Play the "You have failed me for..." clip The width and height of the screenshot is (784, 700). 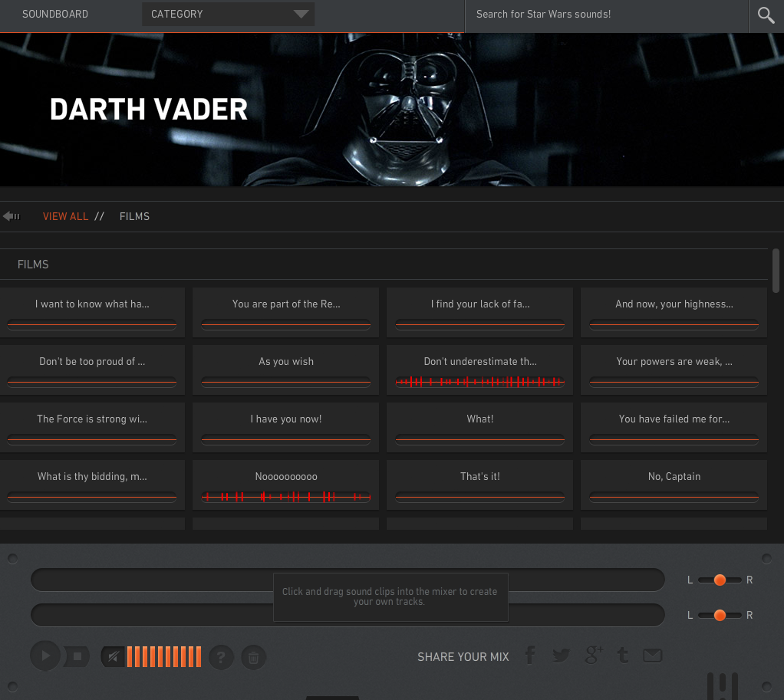click(674, 427)
